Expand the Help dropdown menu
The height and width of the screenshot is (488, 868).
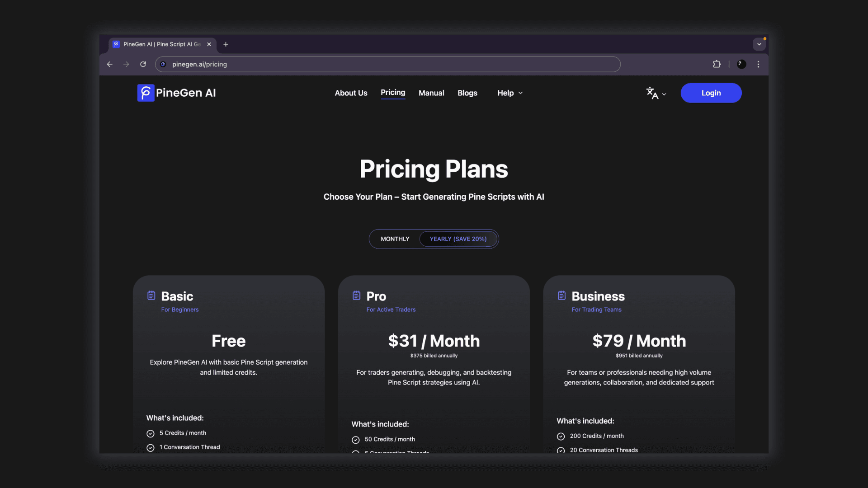510,93
